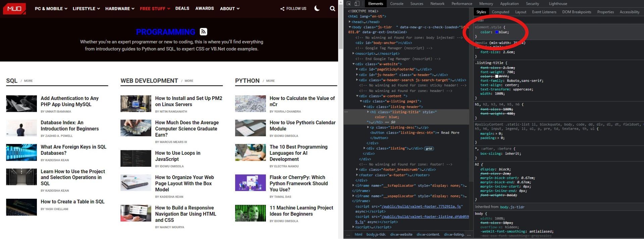Open the DOM Breakpoints tab

[577, 12]
